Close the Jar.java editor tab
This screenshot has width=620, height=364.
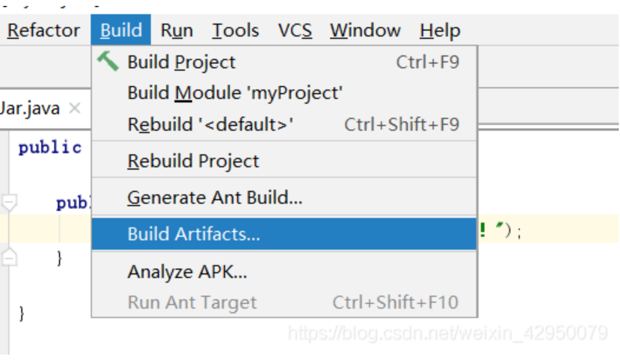coord(74,108)
